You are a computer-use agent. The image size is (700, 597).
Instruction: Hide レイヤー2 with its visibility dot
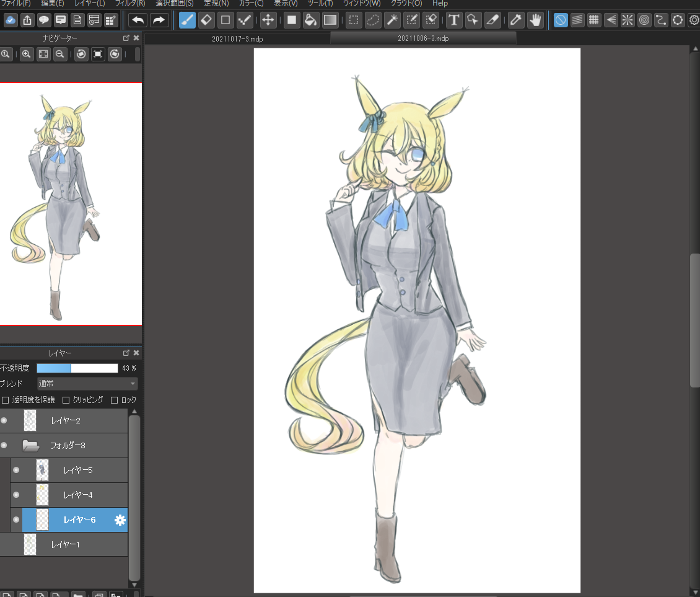tap(4, 420)
